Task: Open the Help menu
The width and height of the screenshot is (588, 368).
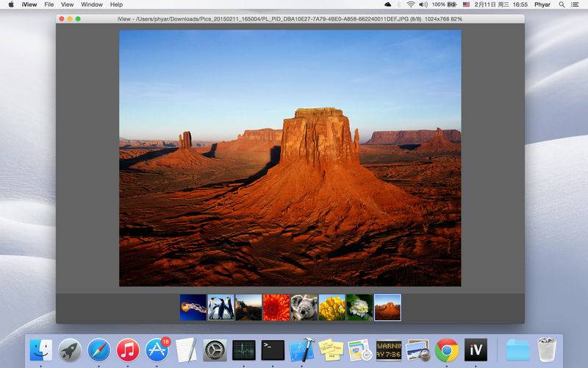Action: (116, 4)
